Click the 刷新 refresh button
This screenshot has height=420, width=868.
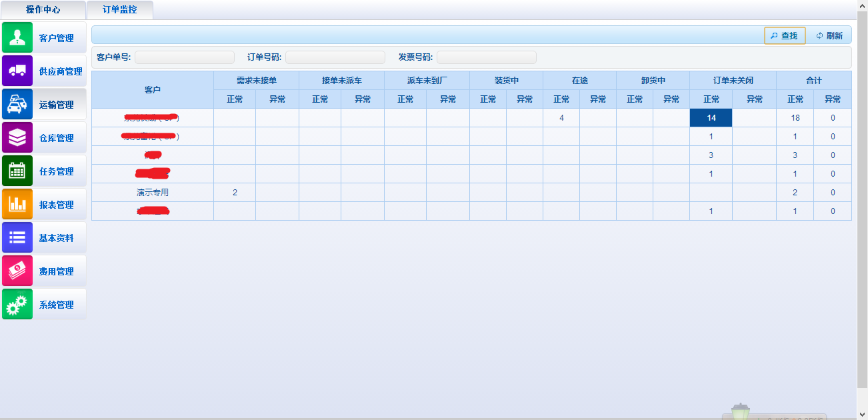tap(829, 36)
